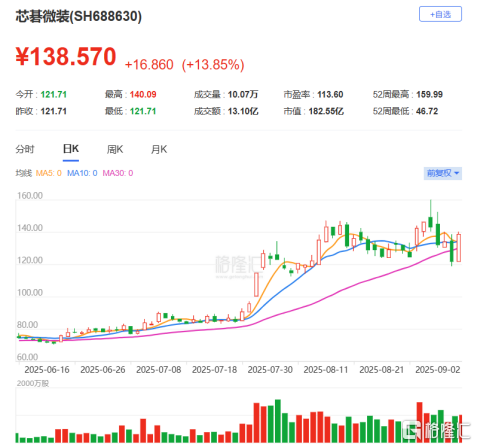This screenshot has height=447, width=477.
Task: Open the 月K monthly chart tab
Action: (x=159, y=149)
